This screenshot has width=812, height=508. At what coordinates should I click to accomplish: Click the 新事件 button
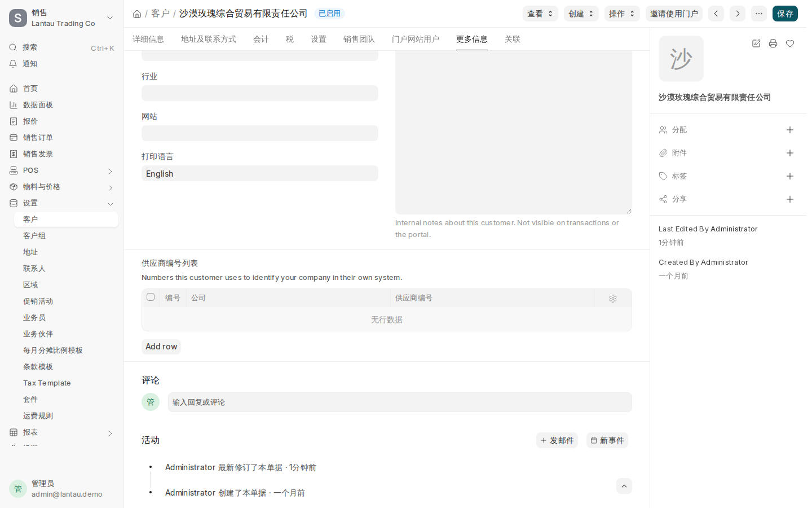[x=607, y=440]
